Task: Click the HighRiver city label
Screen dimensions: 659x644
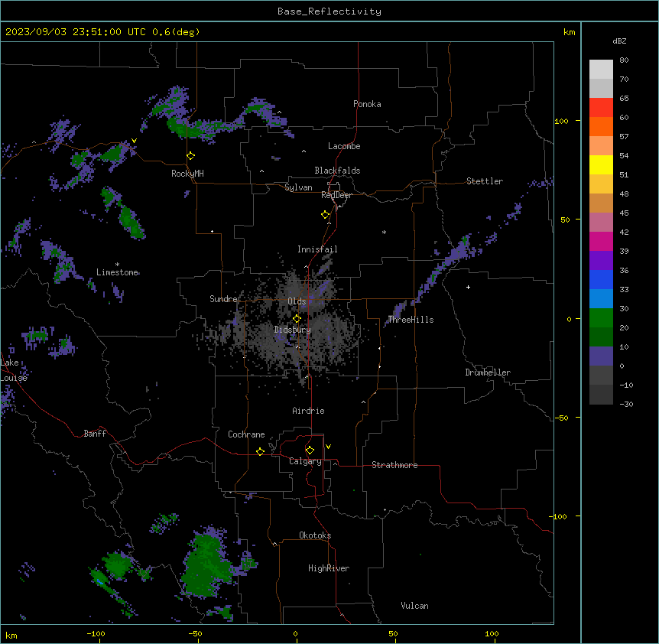Action: coord(329,568)
